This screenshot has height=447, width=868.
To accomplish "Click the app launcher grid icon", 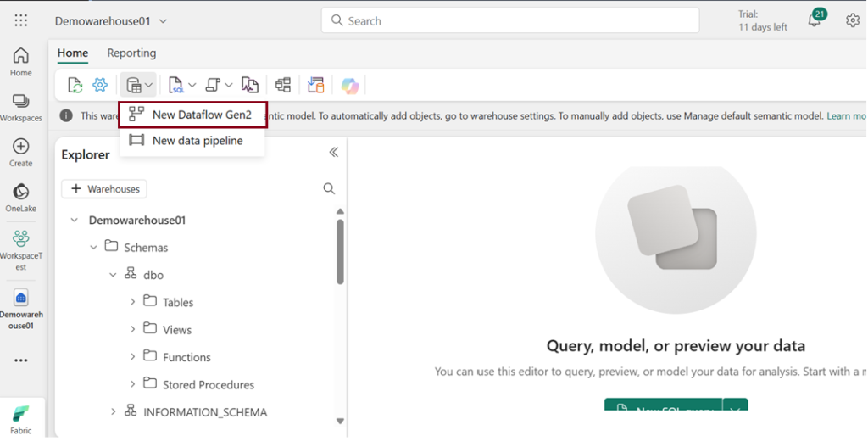I will tap(20, 20).
